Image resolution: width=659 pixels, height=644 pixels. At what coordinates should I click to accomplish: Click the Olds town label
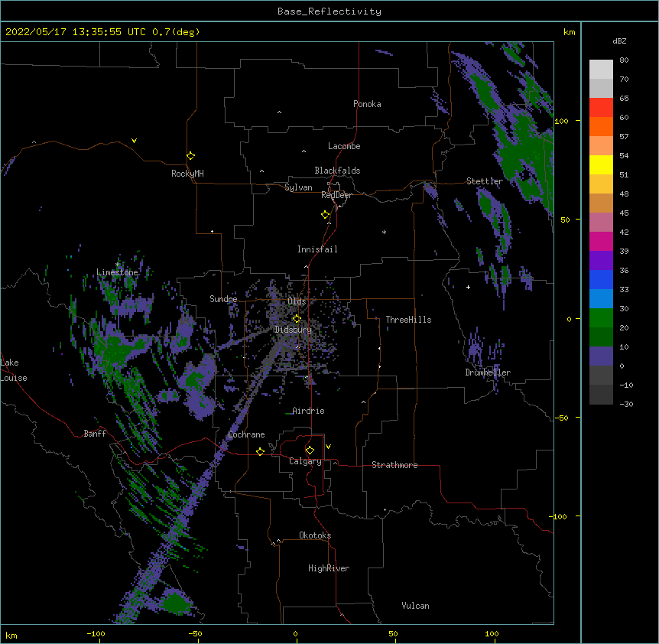coord(297,301)
